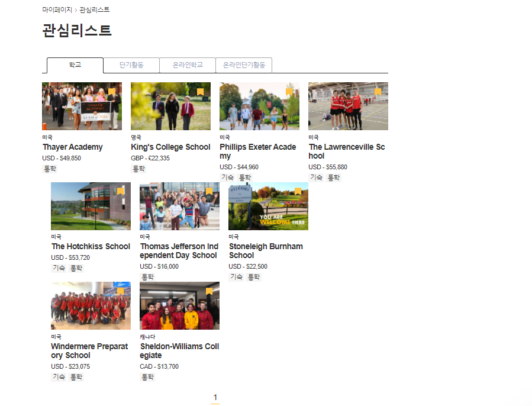The width and height of the screenshot is (532, 406).
Task: Open Stoneleigh Burnham School welcome image
Action: pos(268,207)
